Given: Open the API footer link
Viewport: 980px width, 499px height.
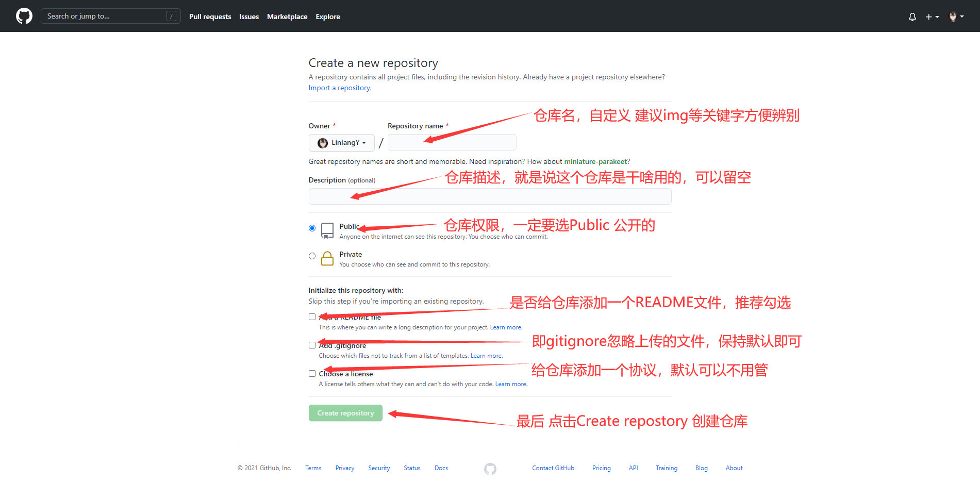Looking at the screenshot, I should tap(634, 468).
